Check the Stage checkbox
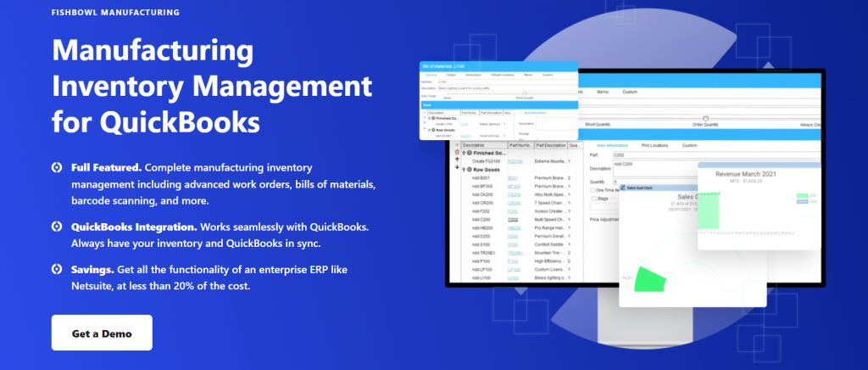 (x=593, y=199)
